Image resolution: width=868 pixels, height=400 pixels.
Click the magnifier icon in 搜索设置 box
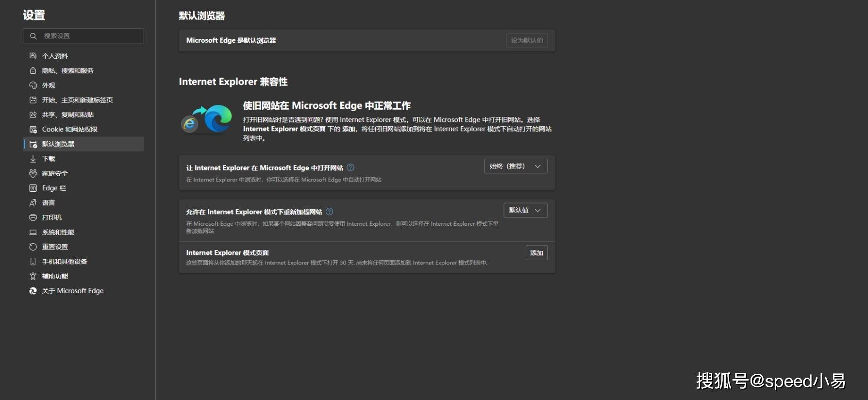33,36
